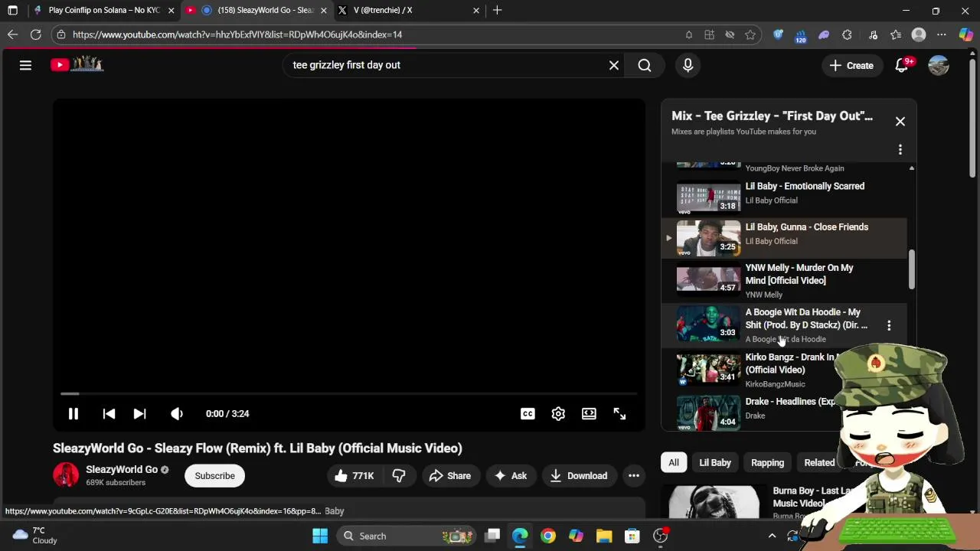Clear the search box text
Viewport: 980px width, 551px height.
click(x=613, y=65)
